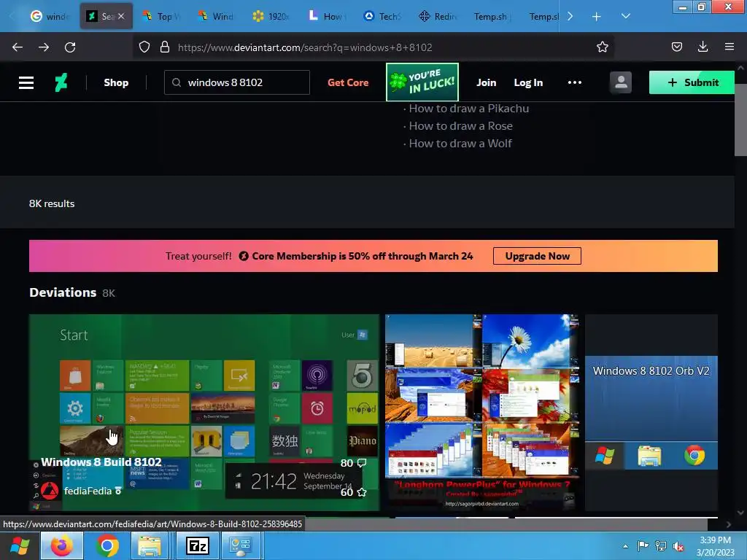Open Action Center flag icon
The height and width of the screenshot is (560, 747).
[x=643, y=546]
